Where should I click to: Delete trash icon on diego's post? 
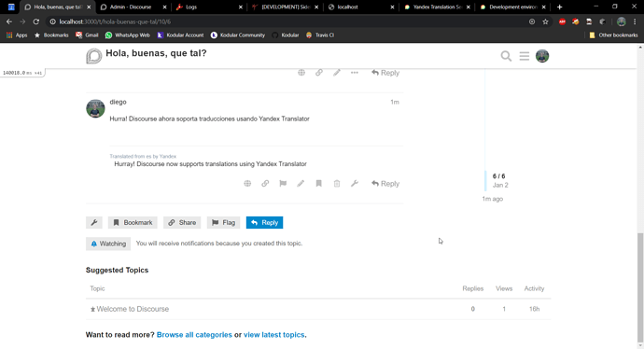point(337,184)
